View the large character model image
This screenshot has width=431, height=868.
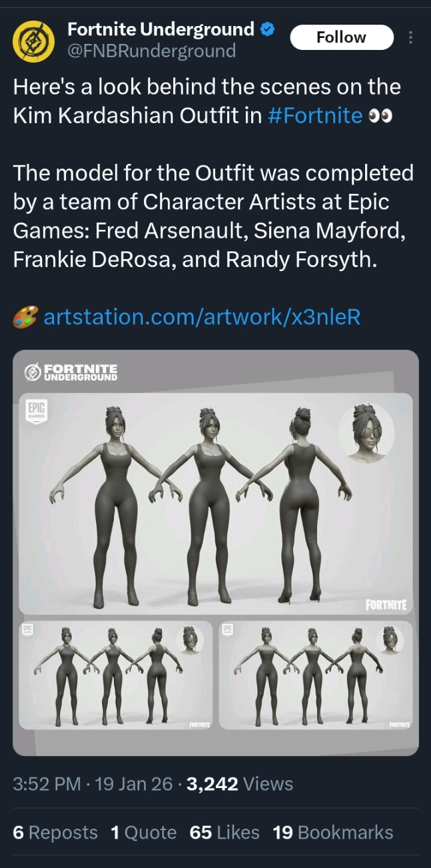point(216,504)
